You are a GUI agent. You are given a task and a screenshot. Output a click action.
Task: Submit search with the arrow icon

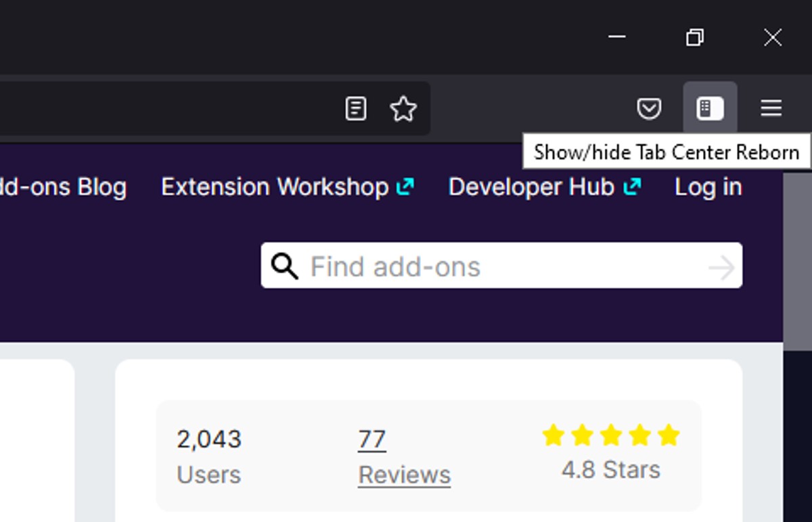click(x=723, y=266)
